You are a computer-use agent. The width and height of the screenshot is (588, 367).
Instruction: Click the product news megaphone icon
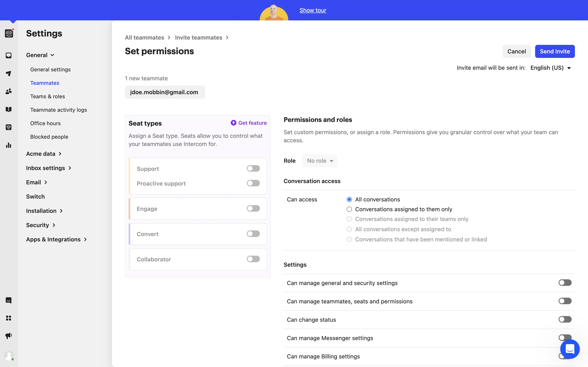pos(9,336)
